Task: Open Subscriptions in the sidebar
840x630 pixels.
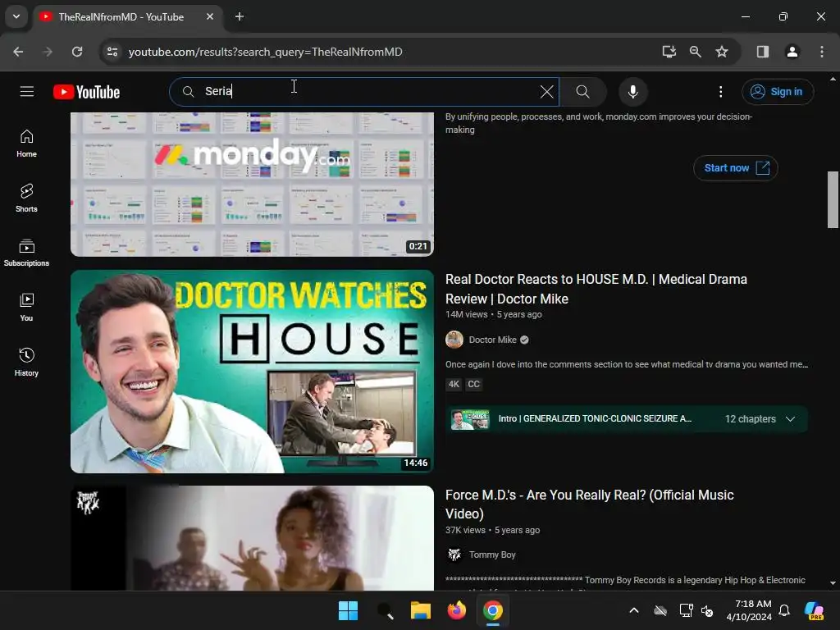Action: coord(26,253)
